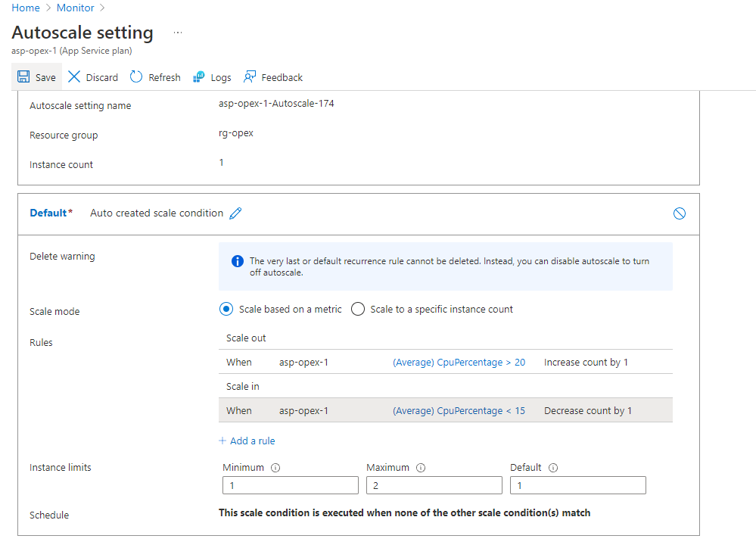Viewport: 756px width, 545px height.
Task: Click the 'asp-opex-1 (App Service plan)' subtitle
Action: (x=72, y=51)
